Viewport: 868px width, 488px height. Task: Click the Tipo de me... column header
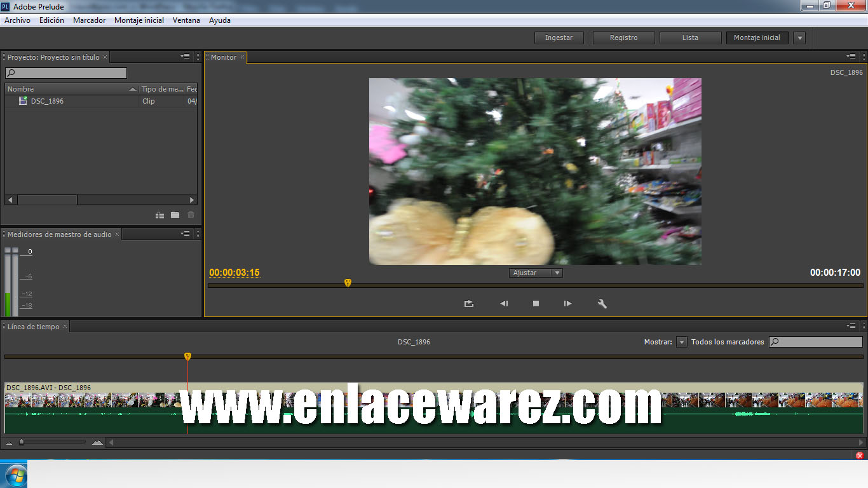pyautogui.click(x=162, y=89)
